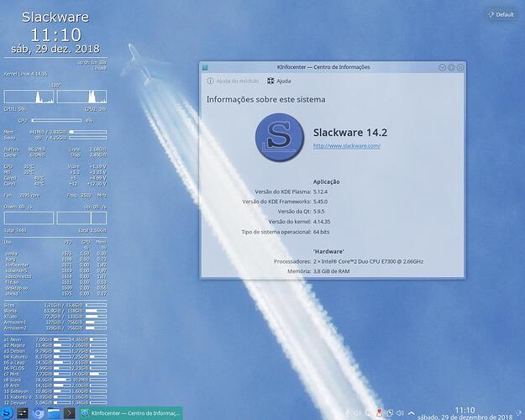
Task: Click the CPU1 usage graph in conky
Action: point(29,97)
